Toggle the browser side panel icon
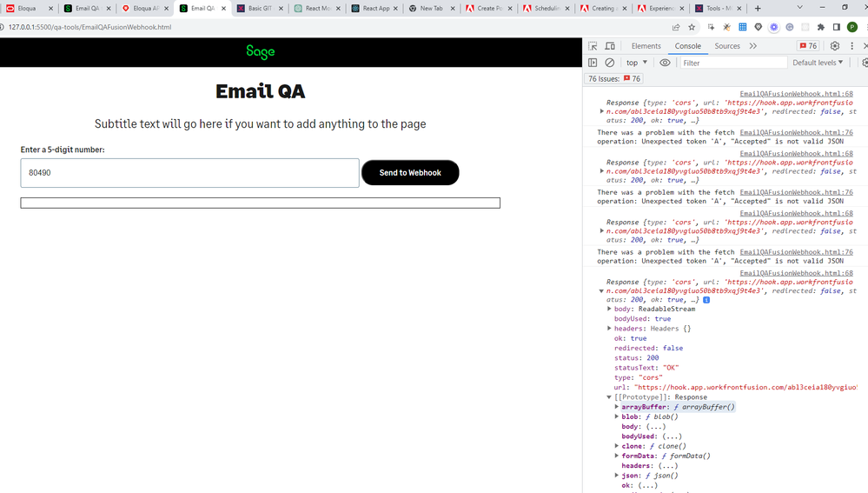Screen dimensions: 868x493 [837, 27]
